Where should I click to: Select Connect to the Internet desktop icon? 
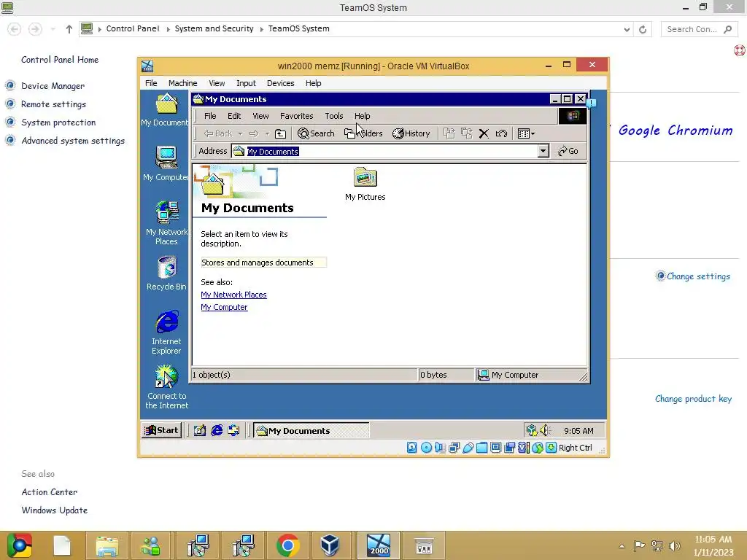point(166,387)
